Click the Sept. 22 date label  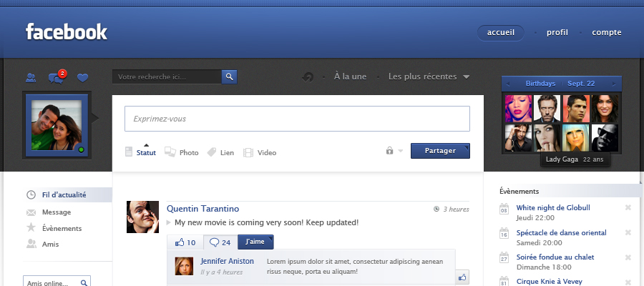tap(581, 84)
